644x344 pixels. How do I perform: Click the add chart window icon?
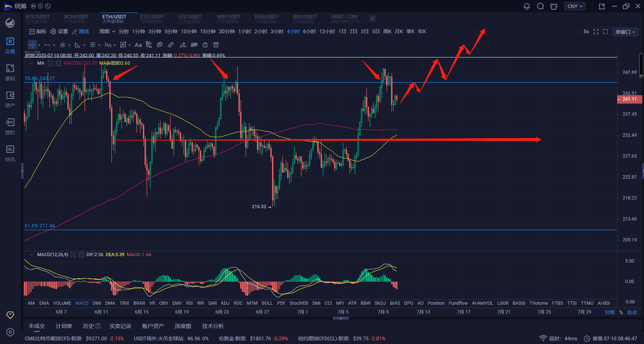pos(605,32)
